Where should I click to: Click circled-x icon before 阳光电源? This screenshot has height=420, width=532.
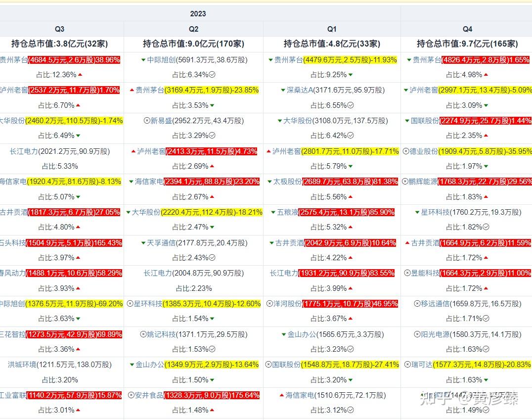(x=417, y=334)
